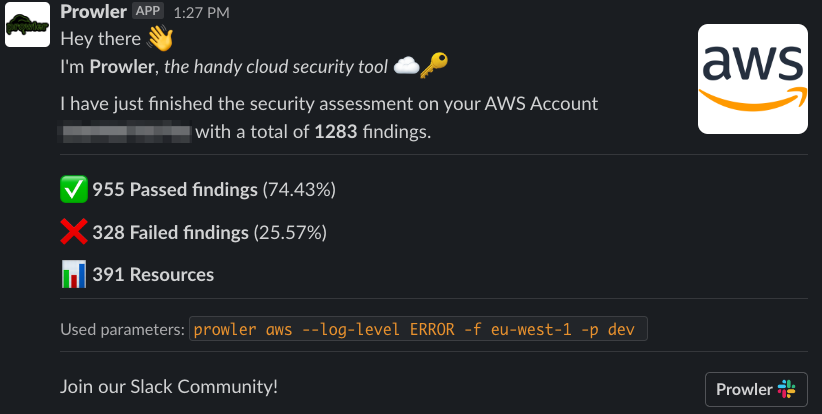Click the APP badge next to Prowler

[149, 11]
